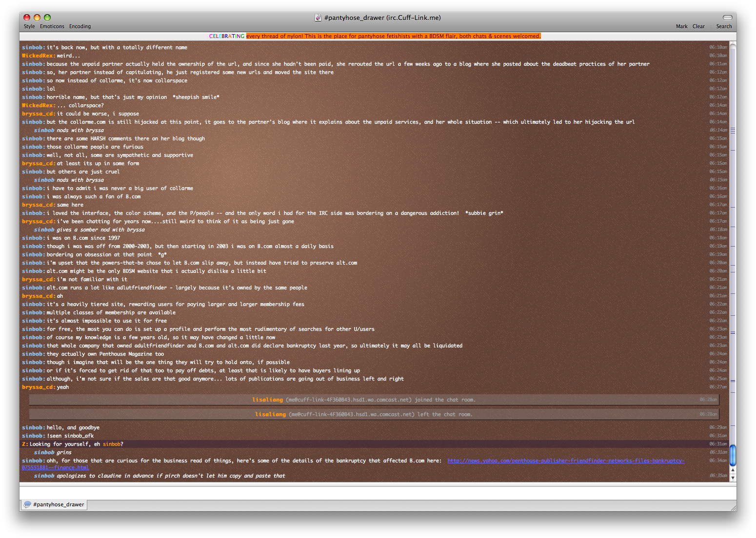Open the Encoding toolbar menu
756x538 pixels.
pos(80,26)
